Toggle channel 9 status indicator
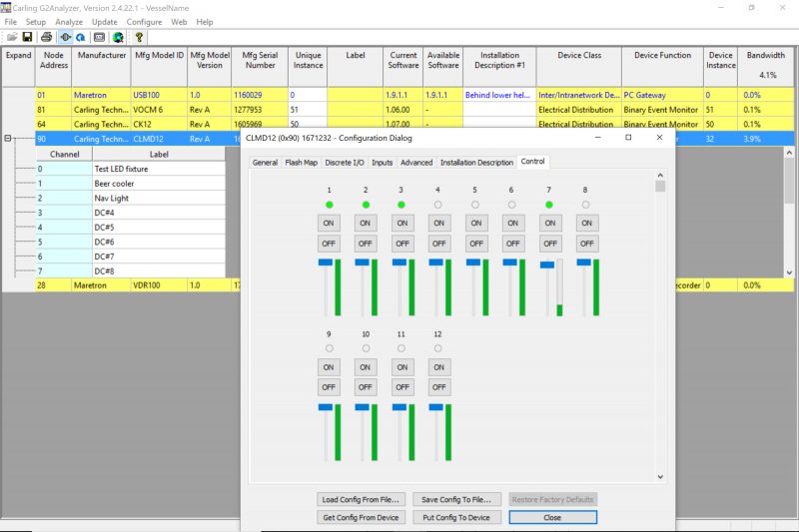Screen dimensions: 799x532 [330, 348]
